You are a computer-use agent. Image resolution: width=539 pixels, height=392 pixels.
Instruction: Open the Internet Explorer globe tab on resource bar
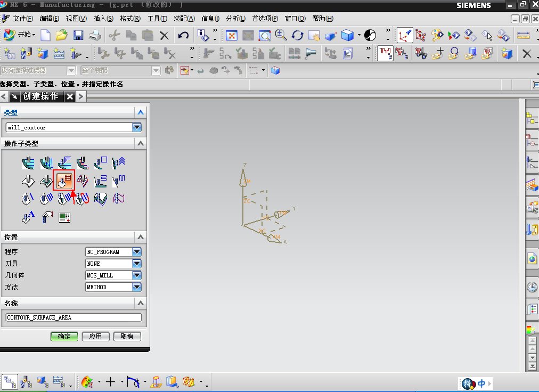(532, 258)
